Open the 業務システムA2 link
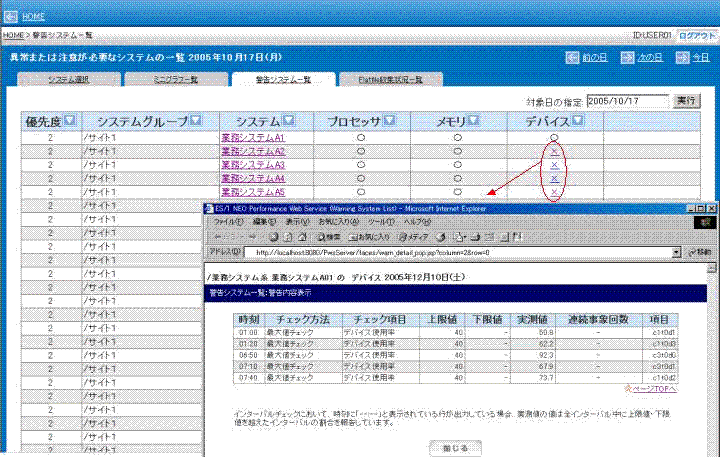The height and width of the screenshot is (457, 720). (253, 152)
